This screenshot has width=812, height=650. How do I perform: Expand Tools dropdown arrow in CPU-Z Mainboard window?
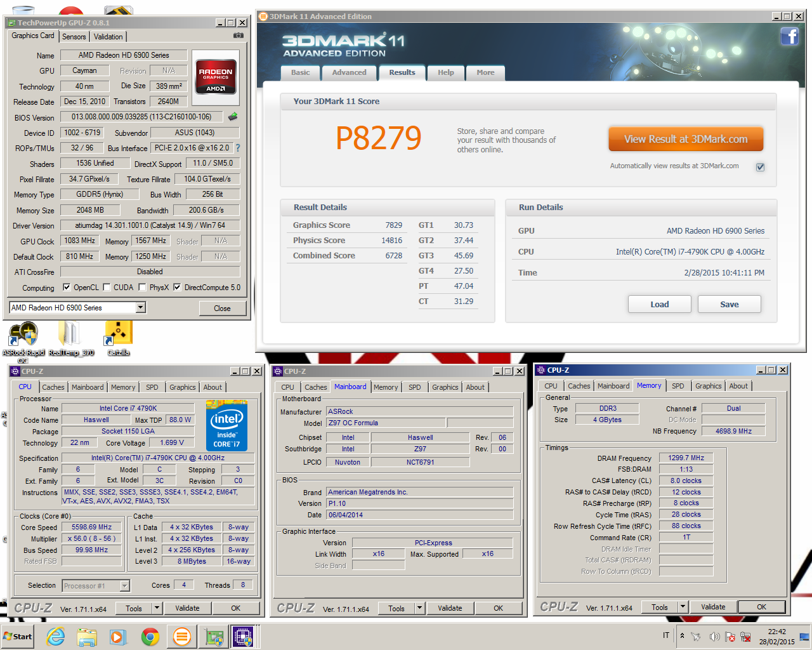point(419,608)
